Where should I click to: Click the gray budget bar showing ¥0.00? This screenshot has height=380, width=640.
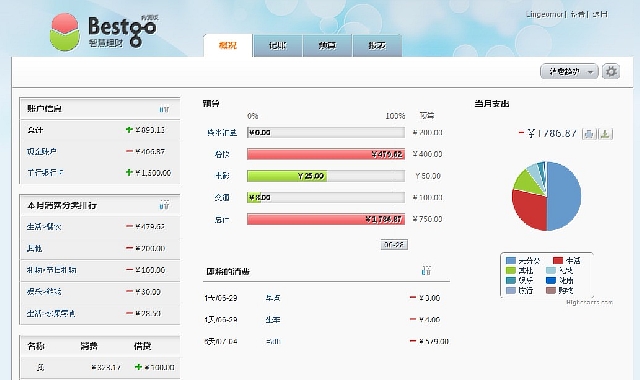click(326, 132)
